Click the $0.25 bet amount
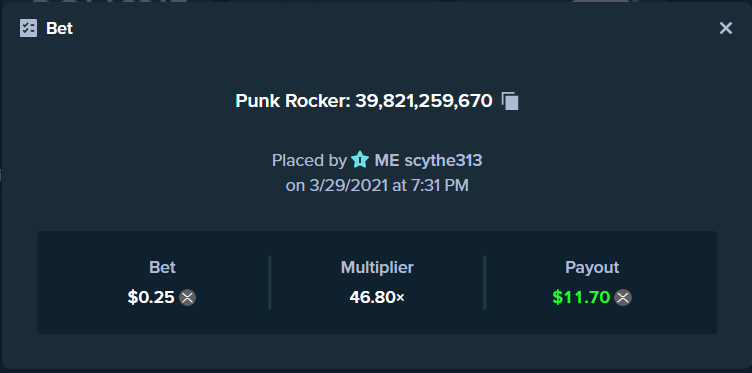The width and height of the screenshot is (752, 373). 151,297
